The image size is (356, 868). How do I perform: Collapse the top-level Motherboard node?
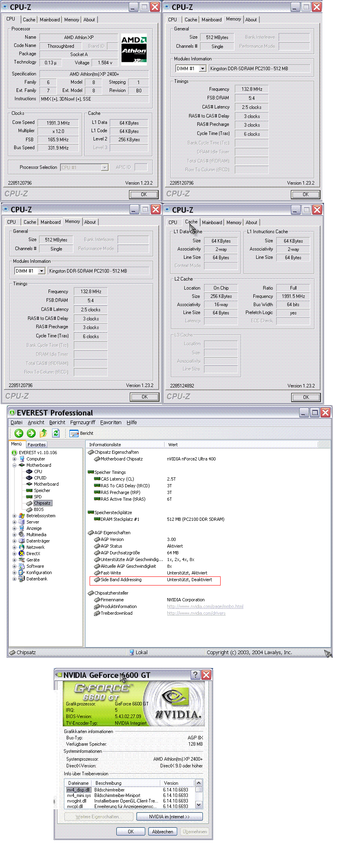click(15, 465)
